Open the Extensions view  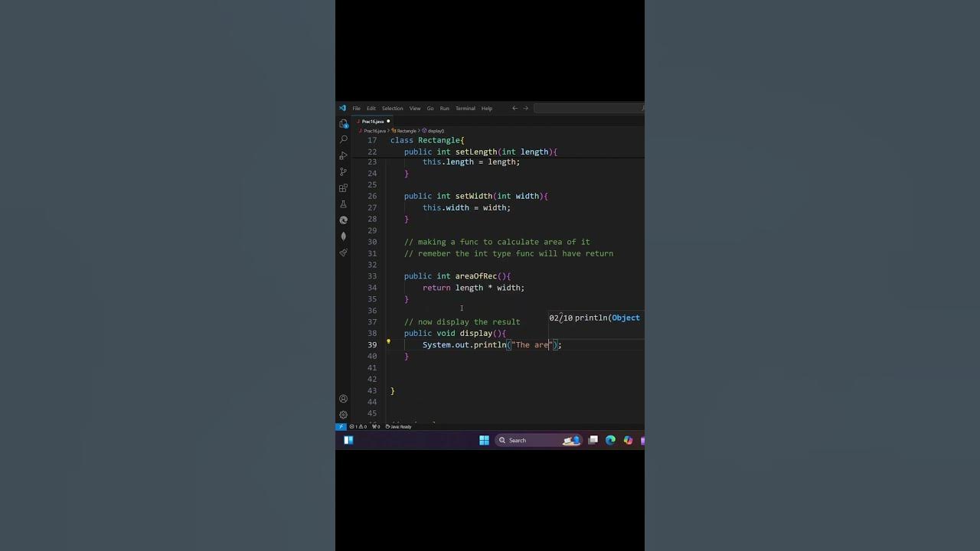tap(343, 187)
